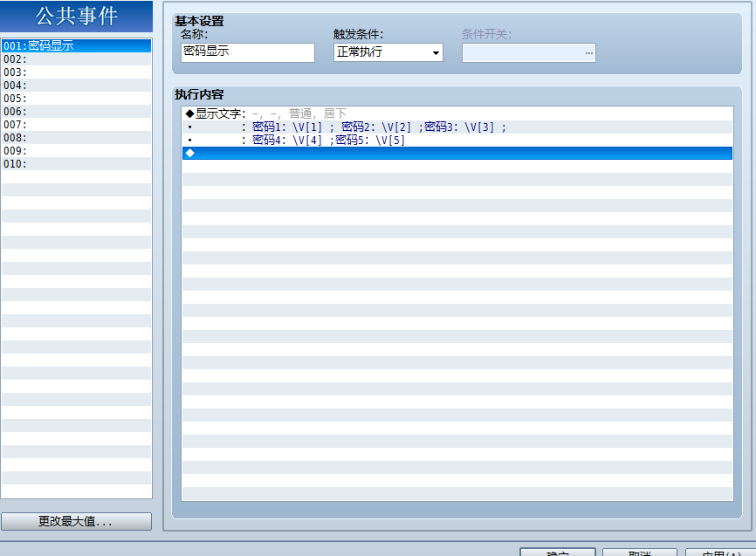Select common event slot 003

76,72
